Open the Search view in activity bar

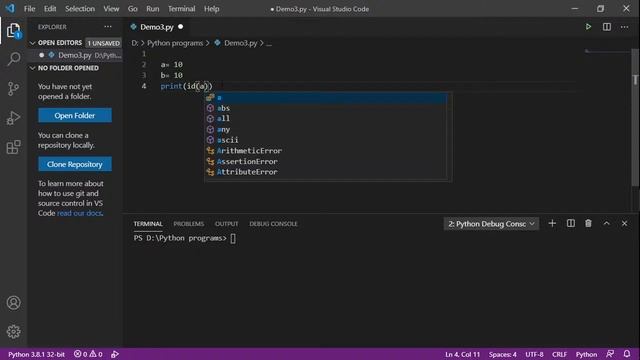coord(13,59)
